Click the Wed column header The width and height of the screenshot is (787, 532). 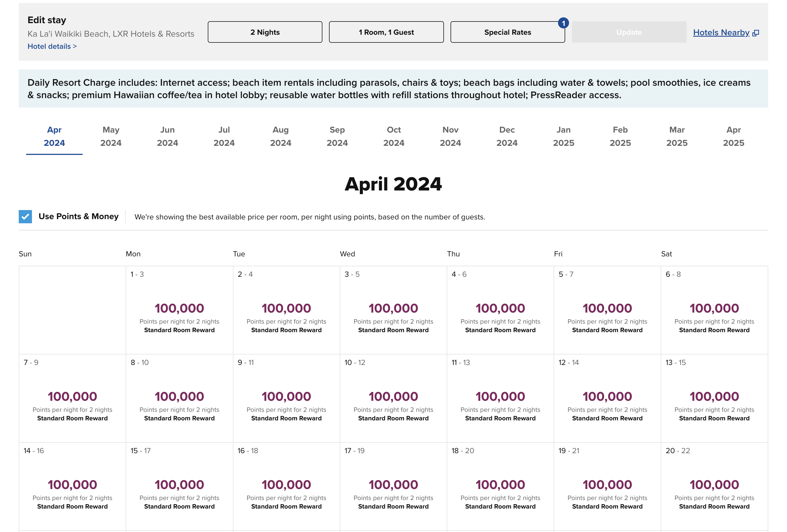[x=347, y=254]
